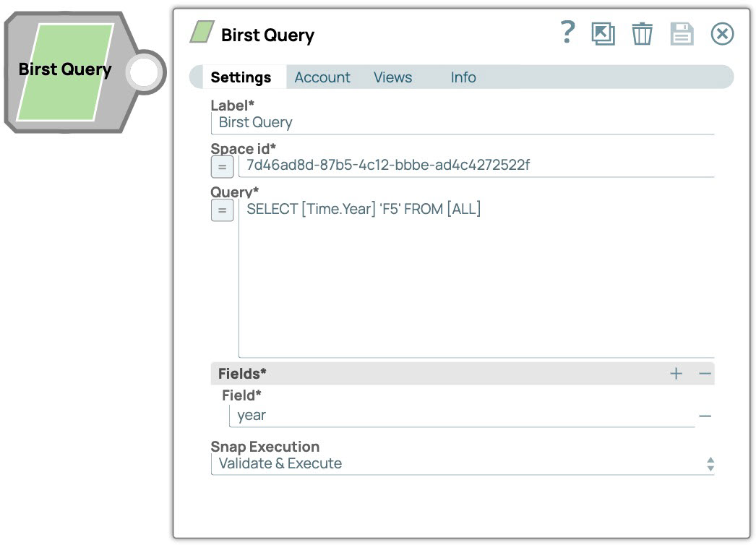Viewport: 756px width, 545px height.
Task: Save the snap settings
Action: (x=682, y=33)
